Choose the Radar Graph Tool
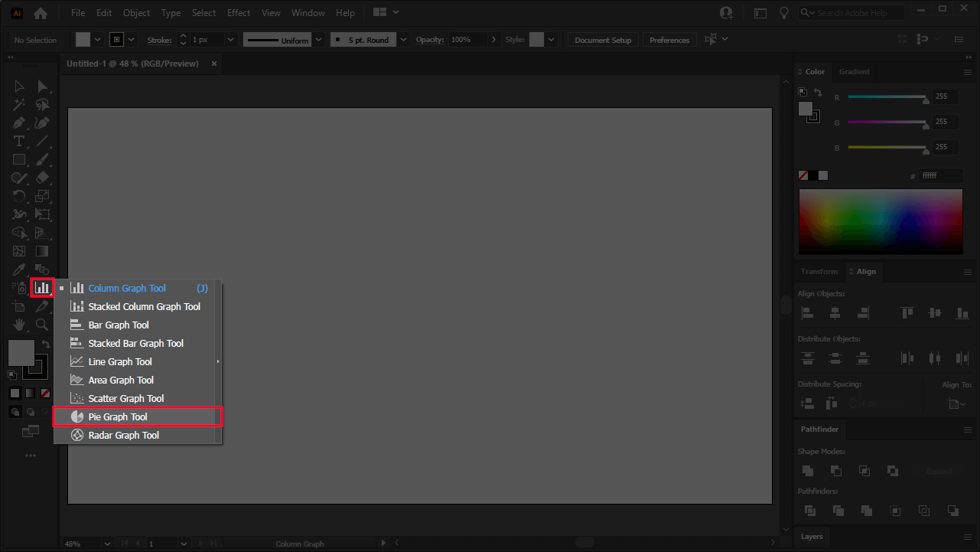Screen dimensions: 980x552 click(138, 435)
